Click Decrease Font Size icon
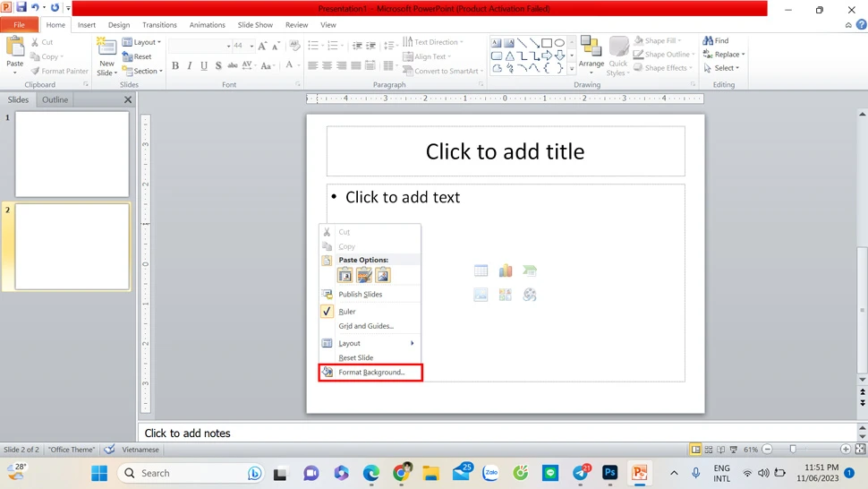 click(276, 46)
